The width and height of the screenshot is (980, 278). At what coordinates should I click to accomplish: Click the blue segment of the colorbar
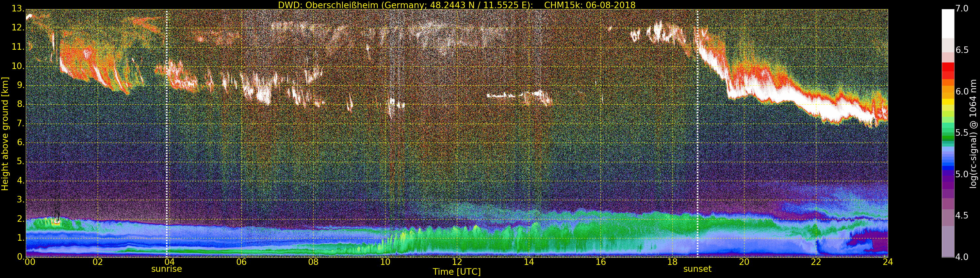[948, 164]
